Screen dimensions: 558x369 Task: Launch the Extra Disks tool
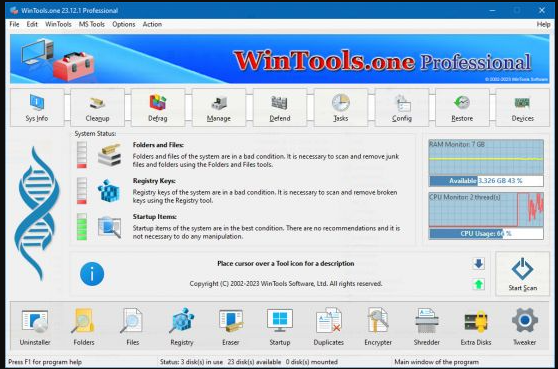point(476,327)
